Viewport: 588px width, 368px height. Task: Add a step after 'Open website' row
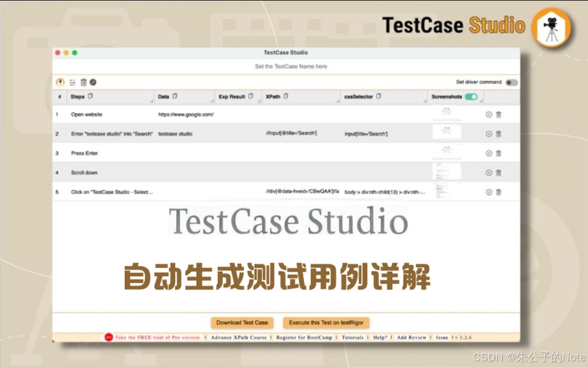pos(489,114)
